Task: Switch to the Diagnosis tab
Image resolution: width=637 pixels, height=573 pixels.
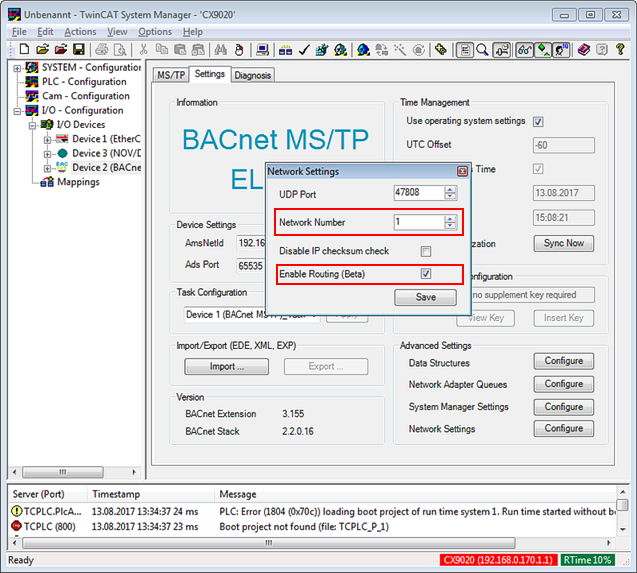Action: click(x=253, y=75)
